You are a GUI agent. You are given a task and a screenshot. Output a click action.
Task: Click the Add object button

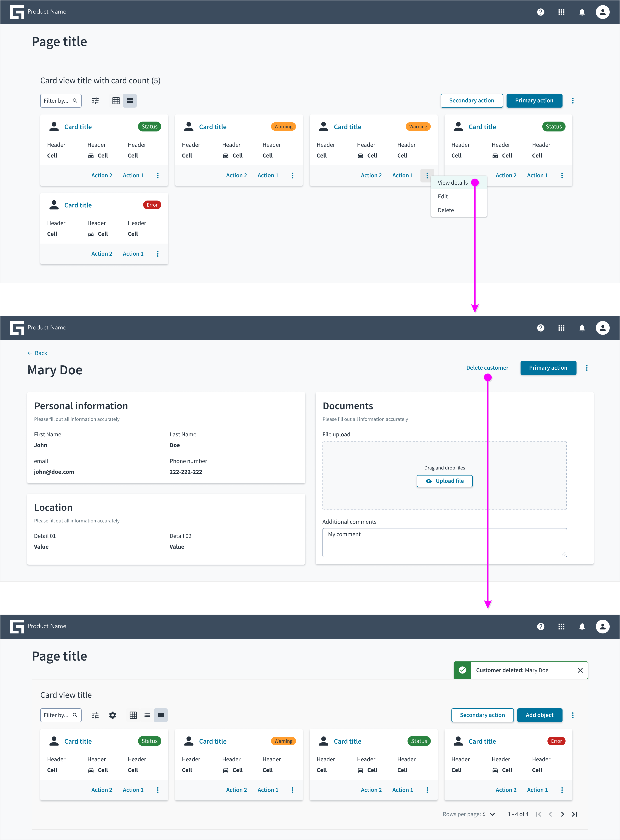click(x=539, y=715)
